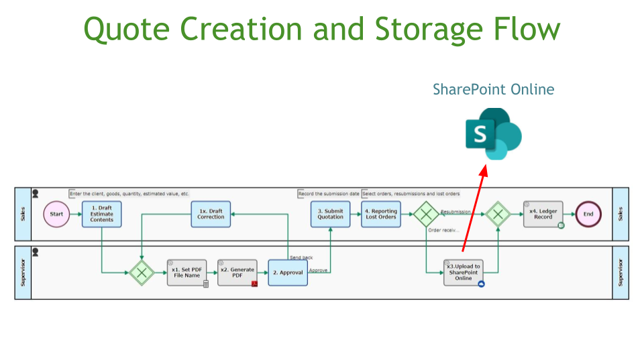
Task: Click calculator icon on Set PDF File Name
Action: click(x=206, y=284)
